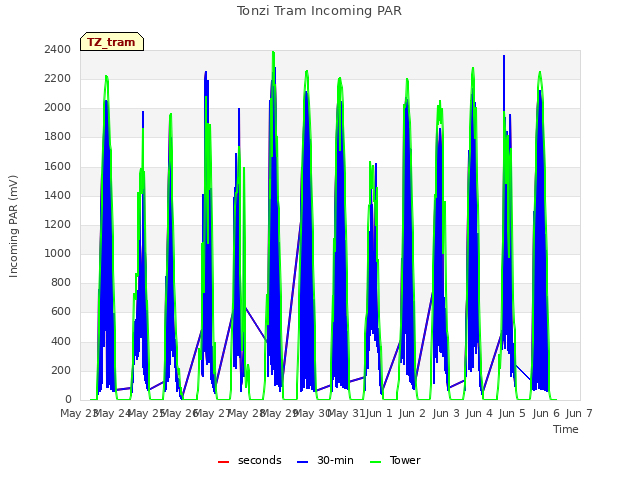Click the 600 y-axis tick label
This screenshot has width=640, height=480.
tap(61, 312)
